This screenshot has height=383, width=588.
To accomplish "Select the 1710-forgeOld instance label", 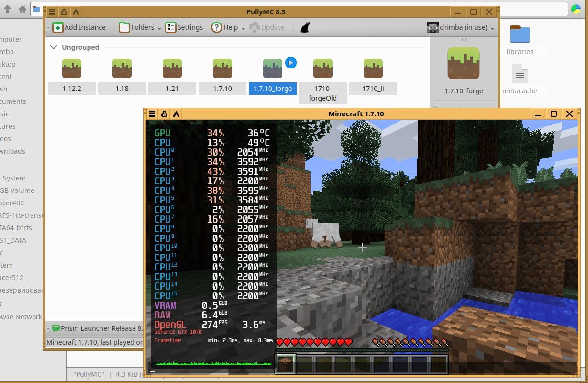I will (x=323, y=93).
